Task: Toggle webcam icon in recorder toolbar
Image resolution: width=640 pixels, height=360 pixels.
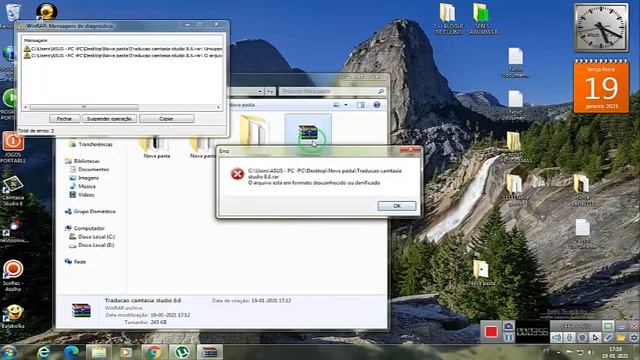Action: 582,338
